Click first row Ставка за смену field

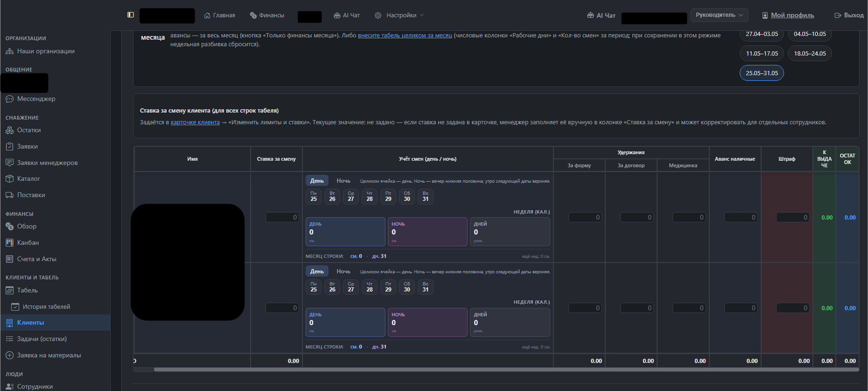click(282, 217)
